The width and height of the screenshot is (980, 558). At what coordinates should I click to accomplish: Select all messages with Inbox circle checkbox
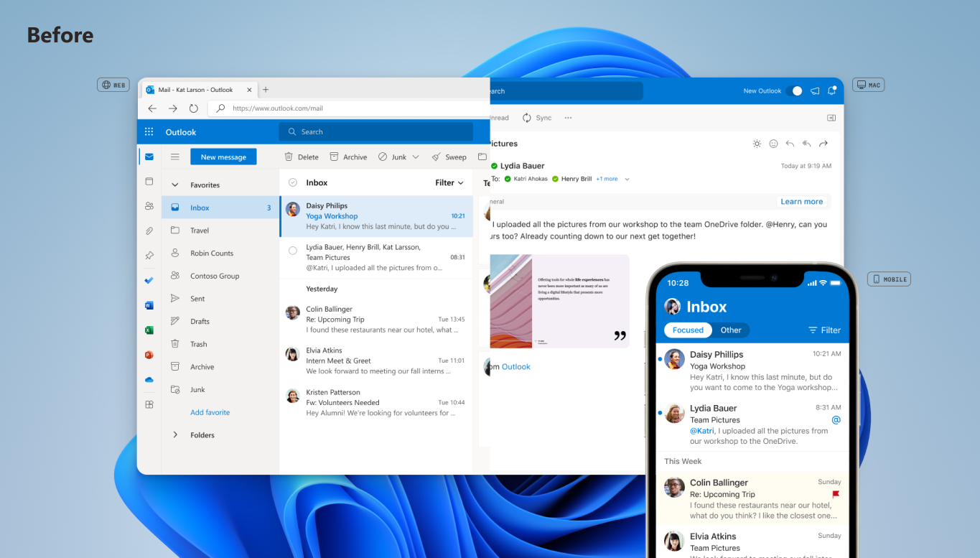click(x=292, y=182)
